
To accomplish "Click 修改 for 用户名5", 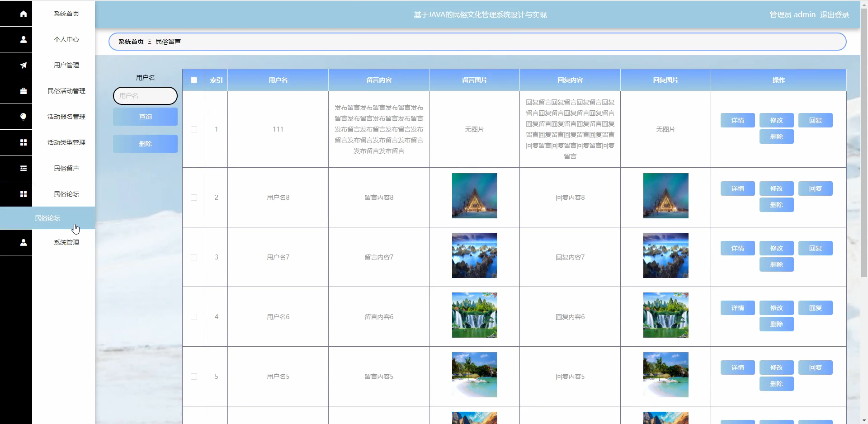I will 777,367.
